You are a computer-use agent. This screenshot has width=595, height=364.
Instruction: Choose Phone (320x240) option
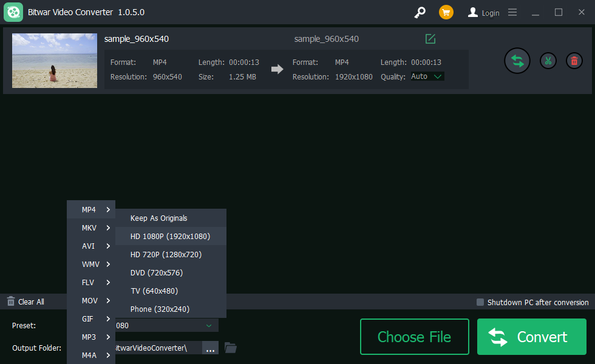pyautogui.click(x=171, y=309)
